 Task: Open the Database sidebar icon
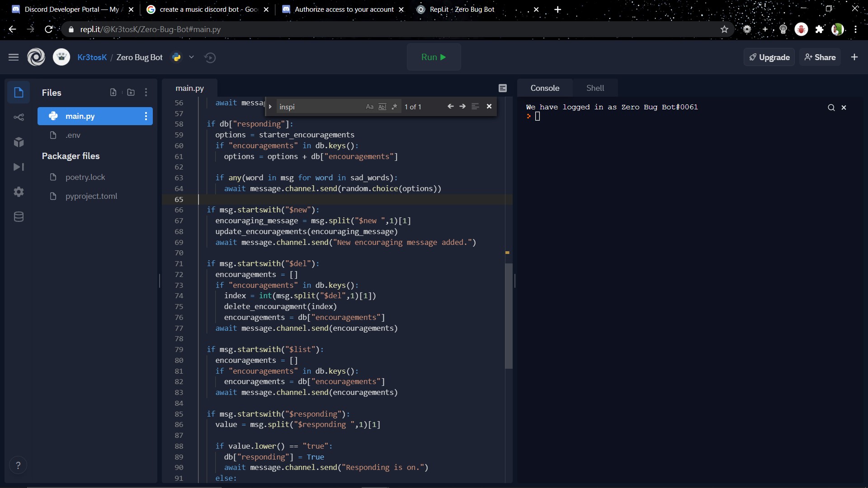[19, 217]
